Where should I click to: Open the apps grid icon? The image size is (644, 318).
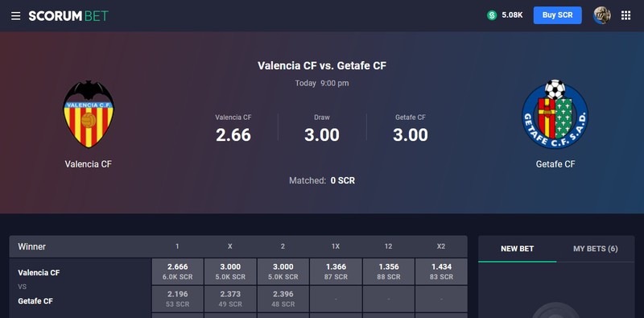coord(625,15)
